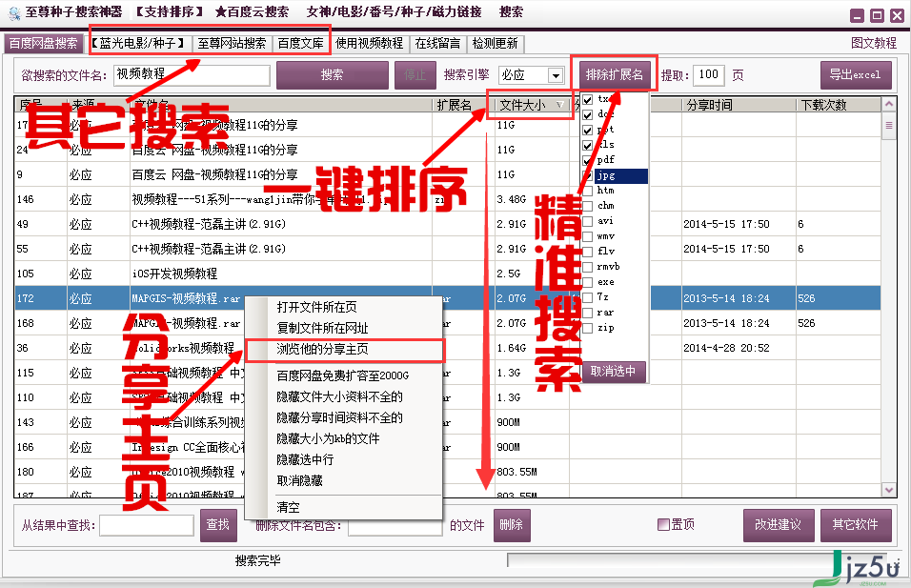Click the 删除 button
The width and height of the screenshot is (911, 588).
pos(512,525)
